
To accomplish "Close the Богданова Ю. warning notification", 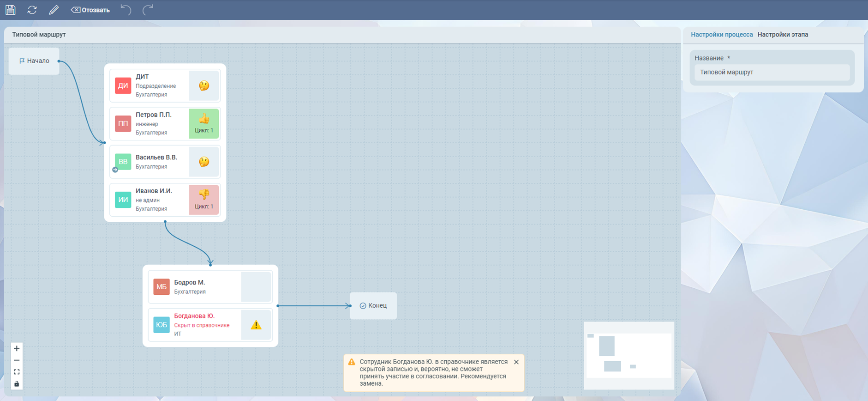I will [516, 362].
